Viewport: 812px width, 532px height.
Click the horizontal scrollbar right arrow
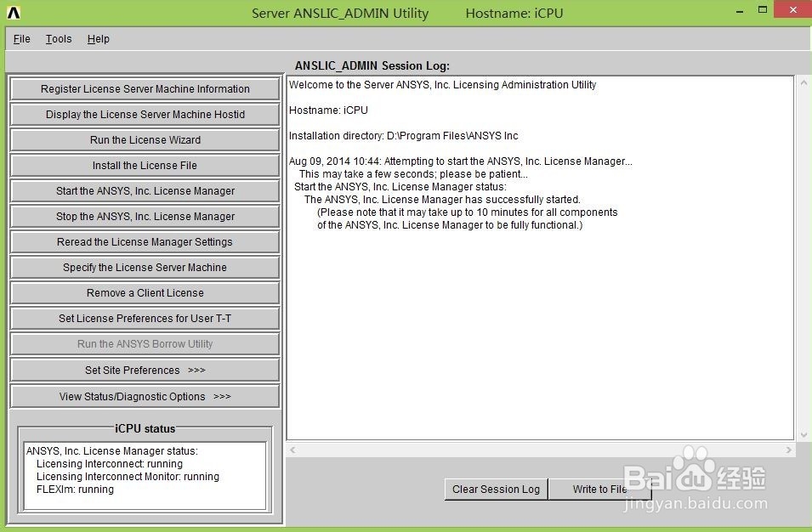(x=787, y=450)
